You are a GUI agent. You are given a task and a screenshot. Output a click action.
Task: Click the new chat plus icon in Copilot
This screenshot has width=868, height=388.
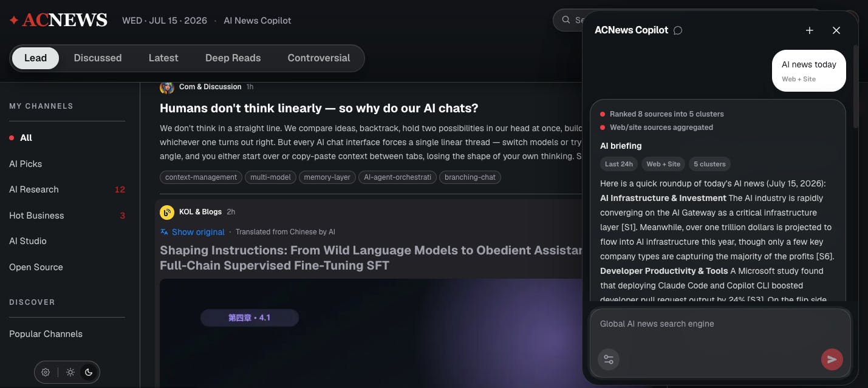[809, 30]
